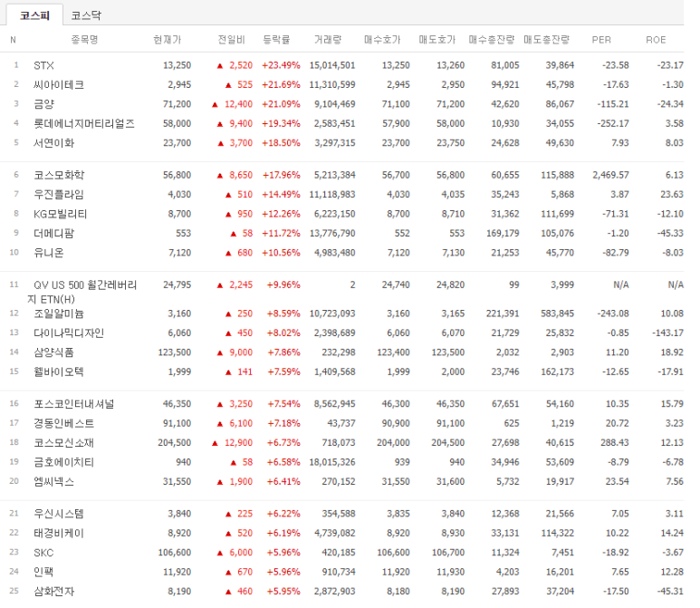
Task: Select 엠씨넥스 ask price 31,600
Action: click(450, 482)
